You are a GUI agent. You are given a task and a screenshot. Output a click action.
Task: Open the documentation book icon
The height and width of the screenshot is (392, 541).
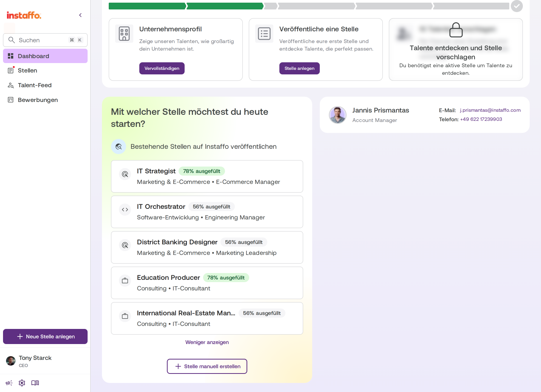35,383
